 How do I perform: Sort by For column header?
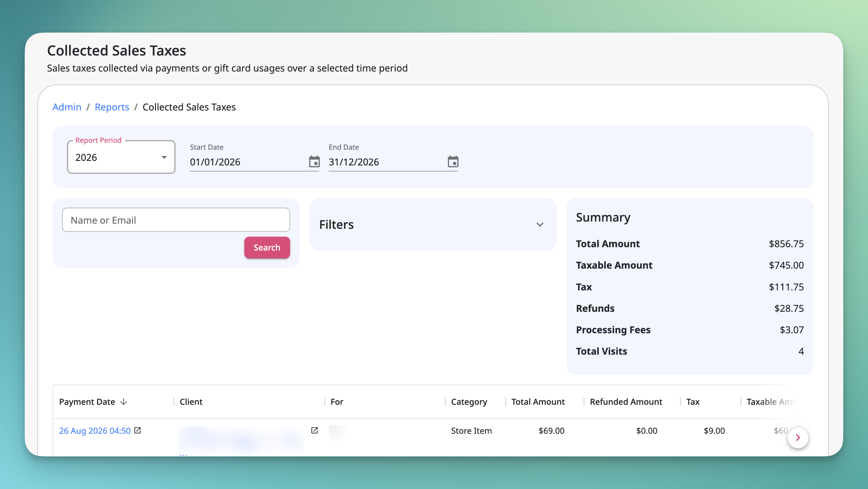coord(337,402)
